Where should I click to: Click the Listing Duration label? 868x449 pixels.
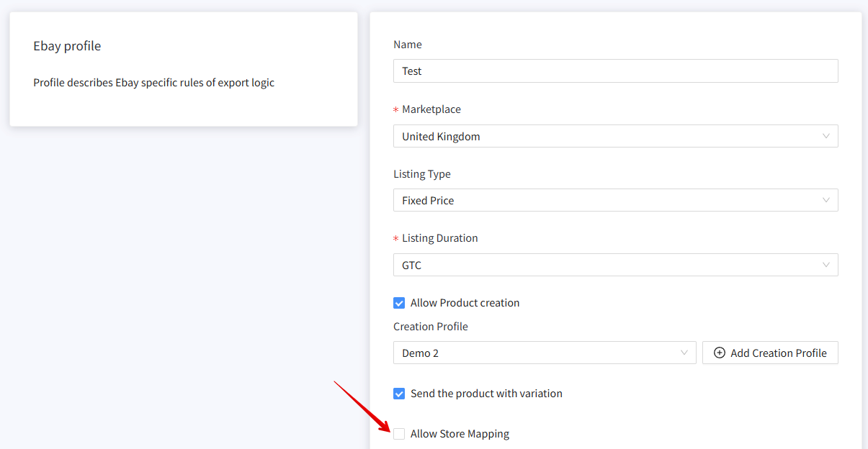pos(440,238)
